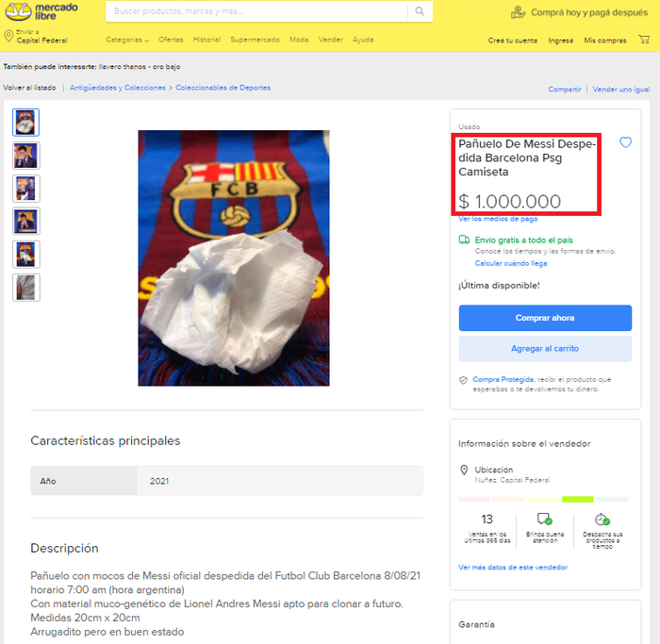Click the green seller reputation bar segment
This screenshot has height=644, width=660.
pyautogui.click(x=577, y=499)
